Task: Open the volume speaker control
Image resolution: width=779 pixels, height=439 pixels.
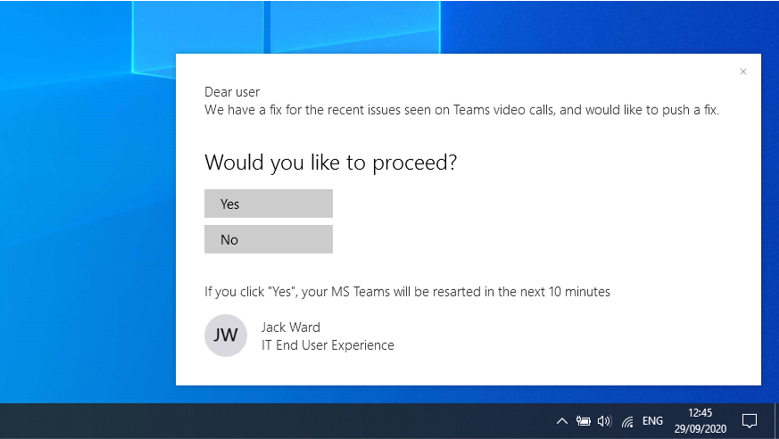Action: (x=605, y=421)
